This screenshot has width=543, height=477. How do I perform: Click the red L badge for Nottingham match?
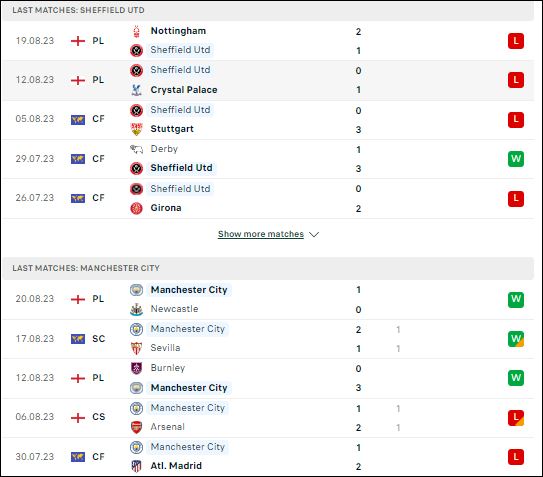coord(516,41)
